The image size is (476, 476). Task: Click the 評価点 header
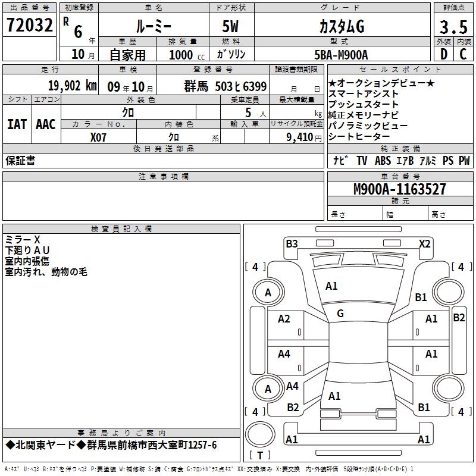click(453, 8)
